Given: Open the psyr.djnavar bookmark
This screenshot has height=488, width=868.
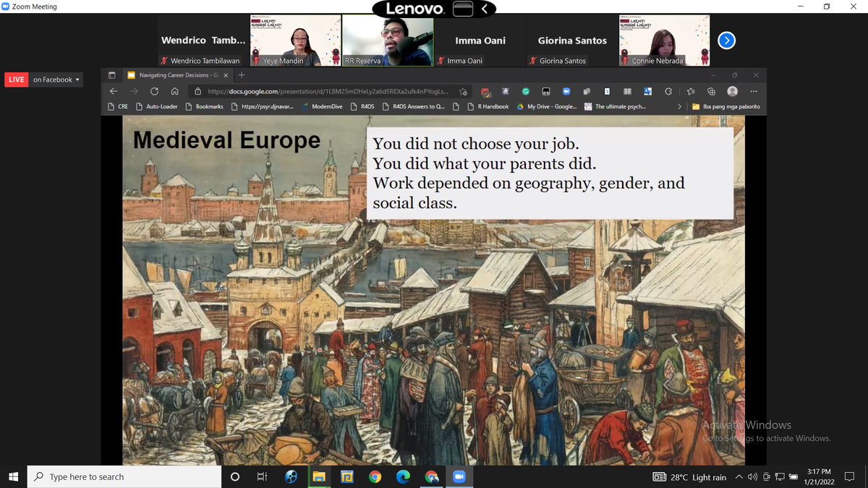Looking at the screenshot, I should click(x=263, y=106).
